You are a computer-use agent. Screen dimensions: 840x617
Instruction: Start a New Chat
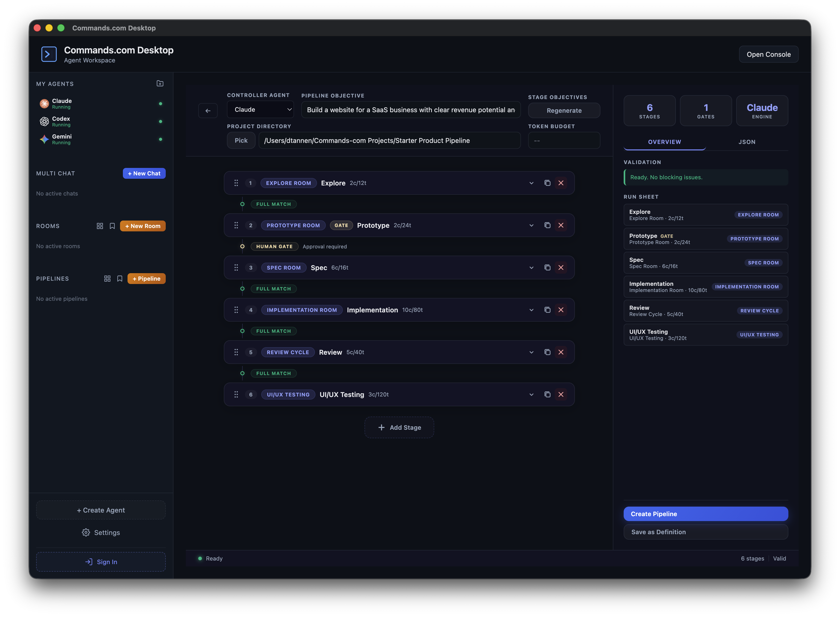click(144, 173)
